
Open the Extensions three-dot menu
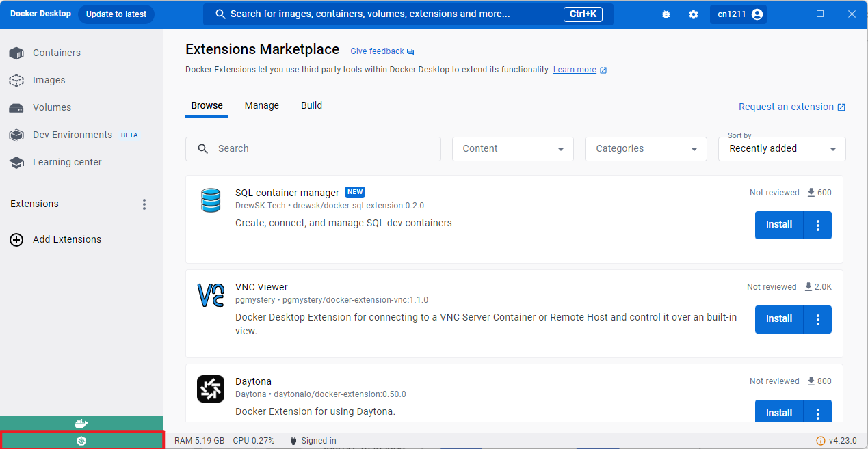tap(144, 204)
